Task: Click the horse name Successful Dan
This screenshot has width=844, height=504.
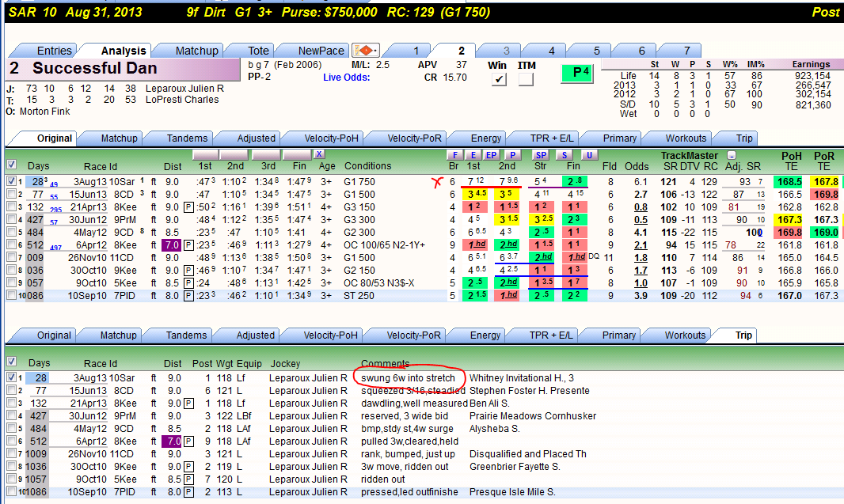Action: [x=95, y=68]
